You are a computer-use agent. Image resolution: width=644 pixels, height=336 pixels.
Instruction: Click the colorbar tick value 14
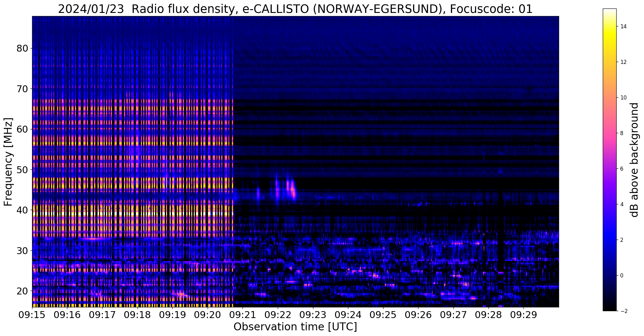623,26
